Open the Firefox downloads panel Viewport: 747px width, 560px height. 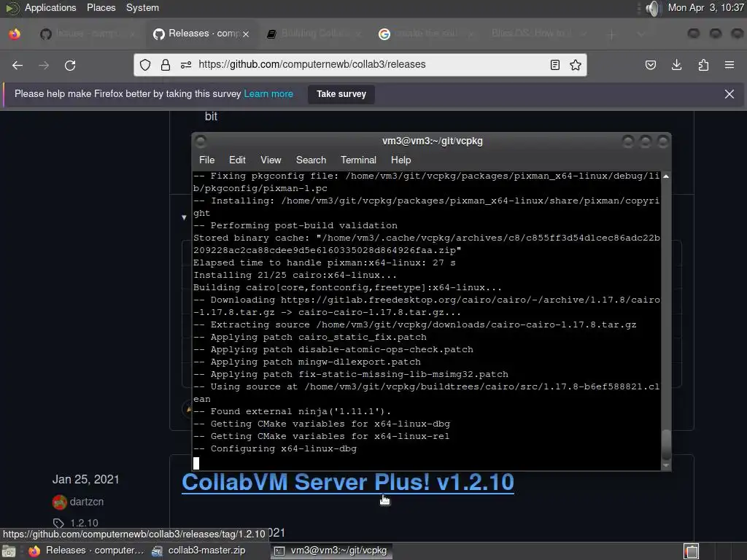[676, 65]
